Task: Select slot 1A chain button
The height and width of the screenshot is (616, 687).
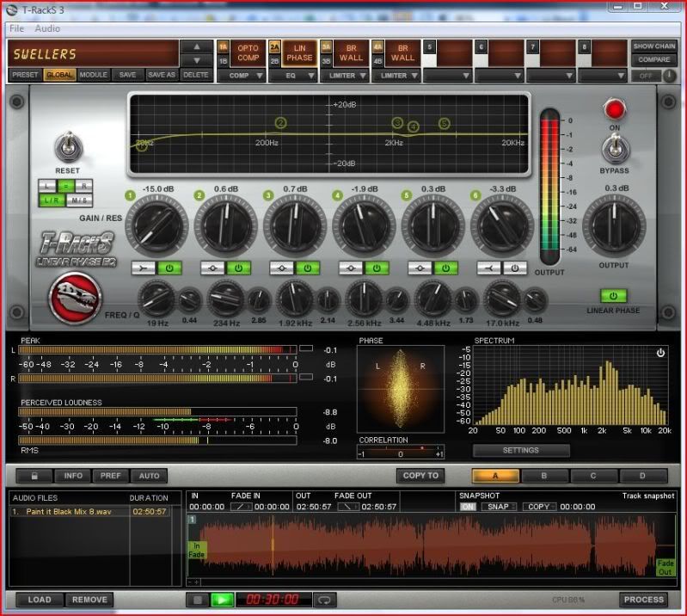Action: point(223,47)
